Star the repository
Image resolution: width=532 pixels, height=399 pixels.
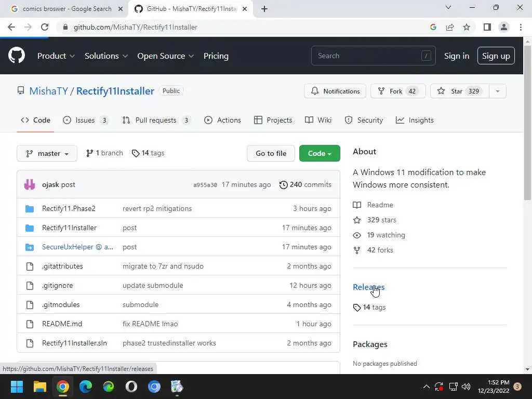(460, 91)
